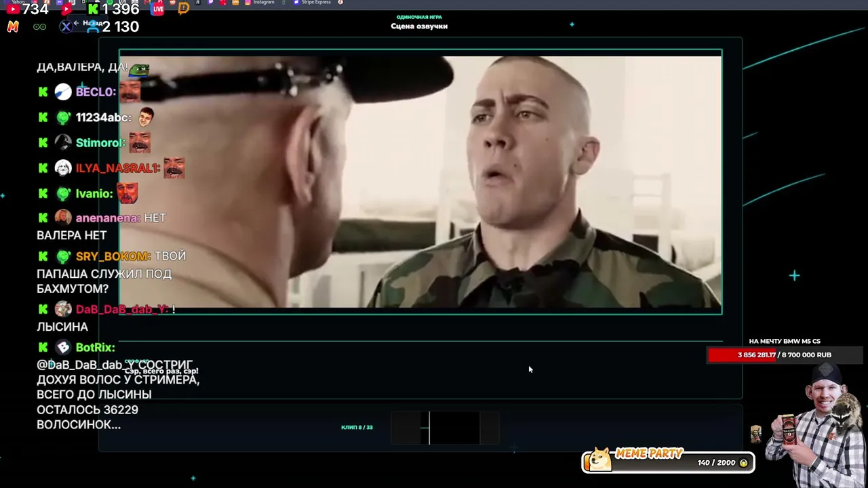Click the green infinity-style icon
This screenshot has height=488, width=868.
(39, 27)
